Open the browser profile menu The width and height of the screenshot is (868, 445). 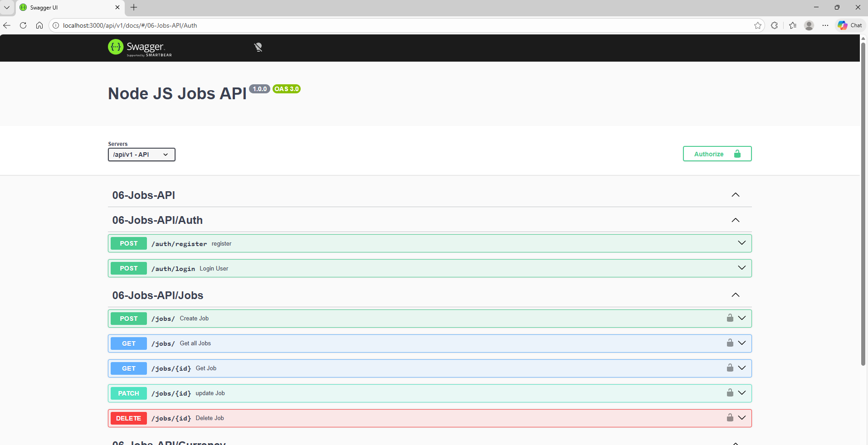(809, 25)
